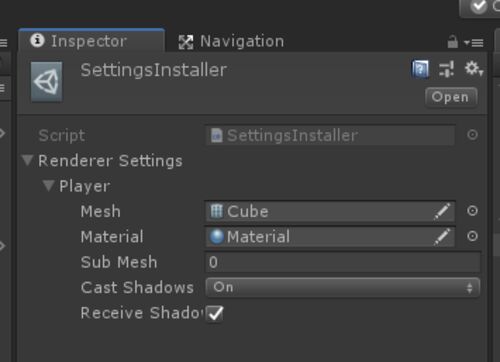Collapse the Player foldout arrow
The image size is (500, 362).
click(x=48, y=186)
